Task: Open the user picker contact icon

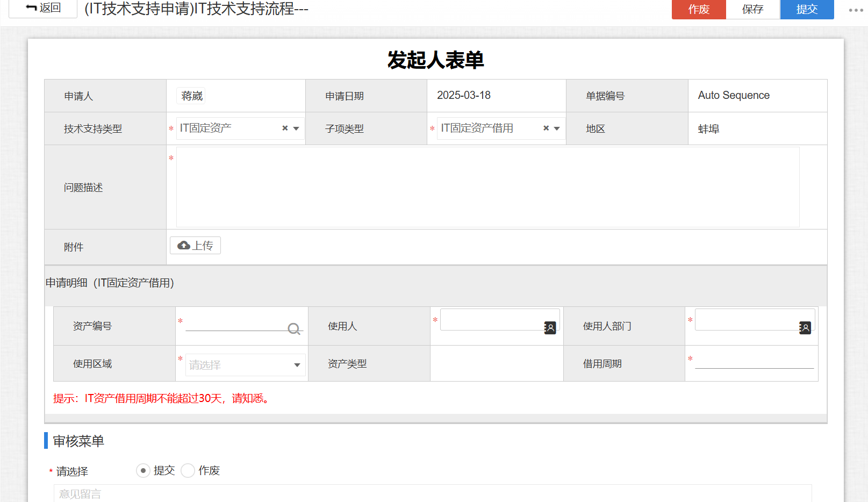Action: (x=550, y=328)
